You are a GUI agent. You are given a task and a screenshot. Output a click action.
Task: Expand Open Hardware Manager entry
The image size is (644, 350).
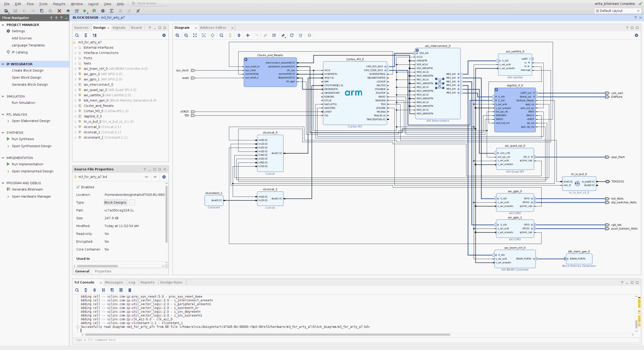tap(8, 197)
